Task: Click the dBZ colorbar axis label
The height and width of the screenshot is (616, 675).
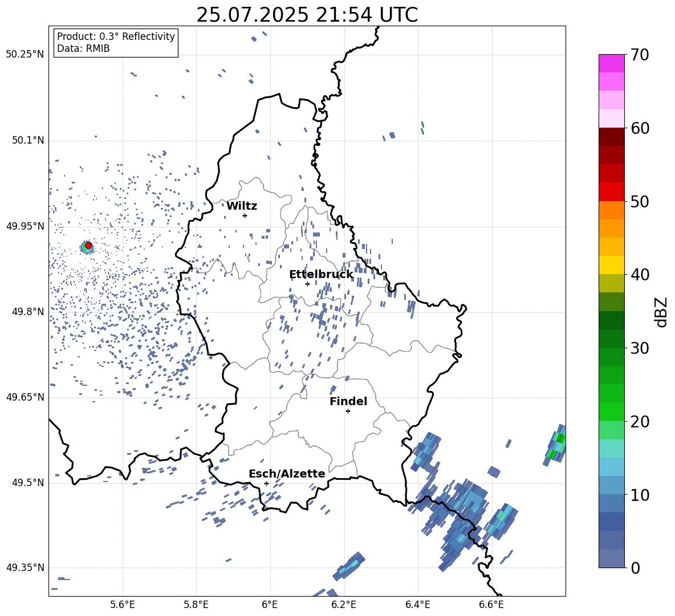Action: coord(661,312)
